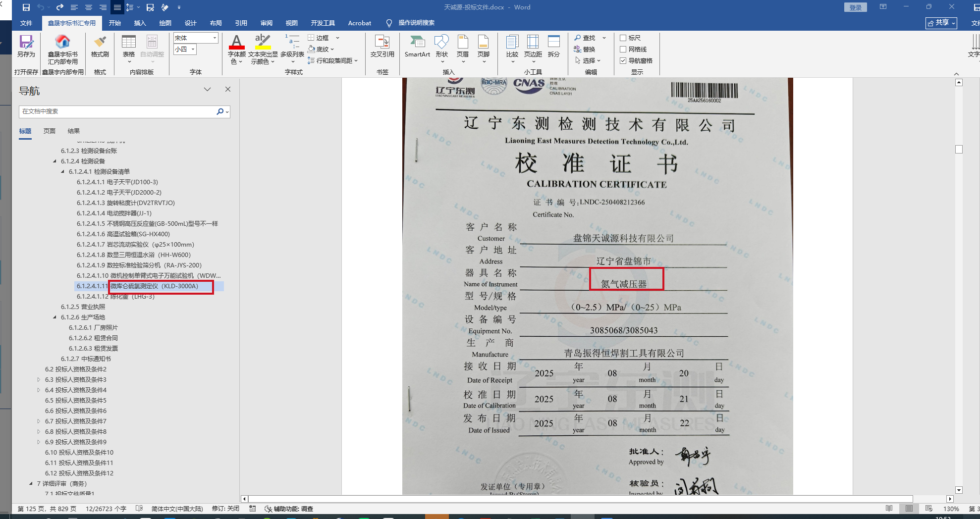
Task: Switch to the 插入 insert tab
Action: click(140, 23)
